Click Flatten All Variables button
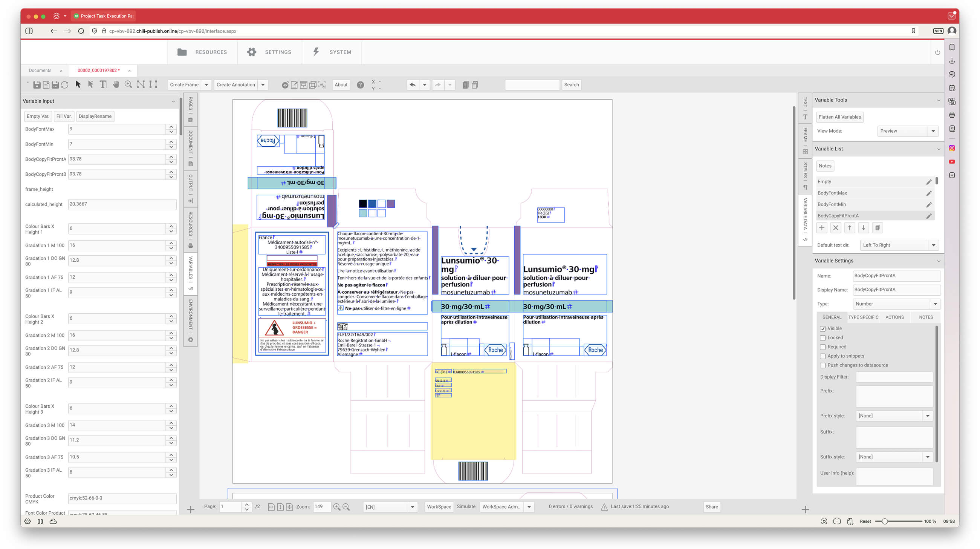This screenshot has width=980, height=549. coord(839,117)
